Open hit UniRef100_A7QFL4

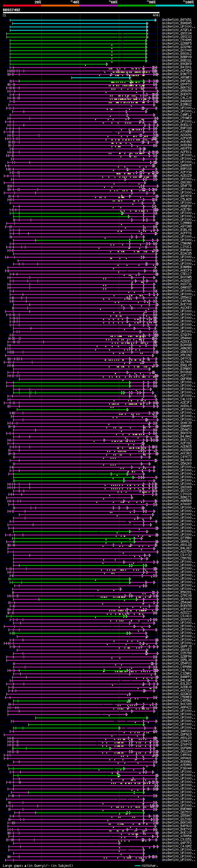(177, 30)
